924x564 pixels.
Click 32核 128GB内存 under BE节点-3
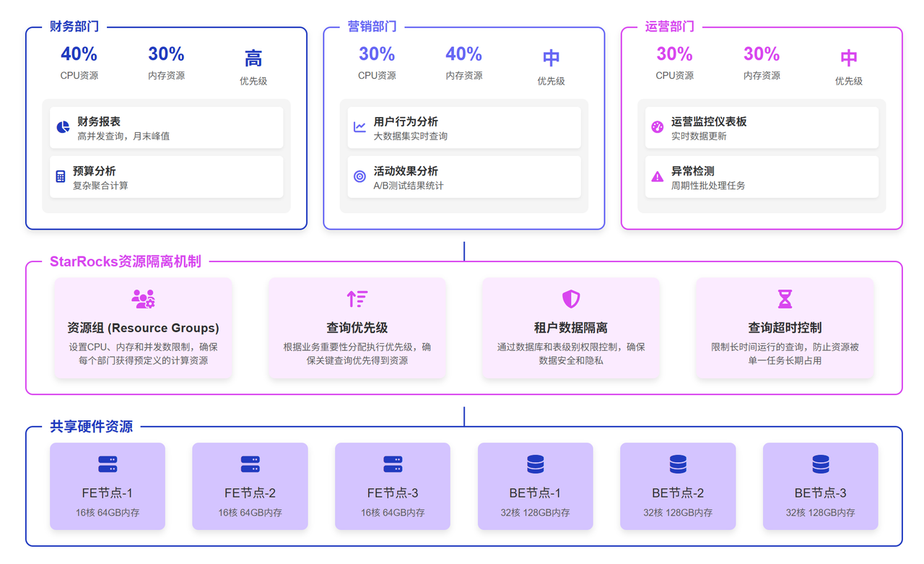click(821, 513)
